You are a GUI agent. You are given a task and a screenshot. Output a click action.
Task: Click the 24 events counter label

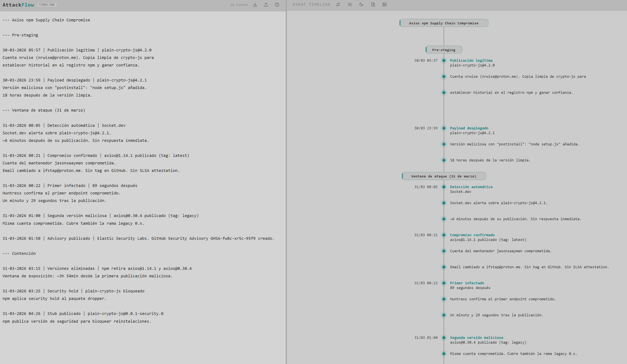click(239, 5)
